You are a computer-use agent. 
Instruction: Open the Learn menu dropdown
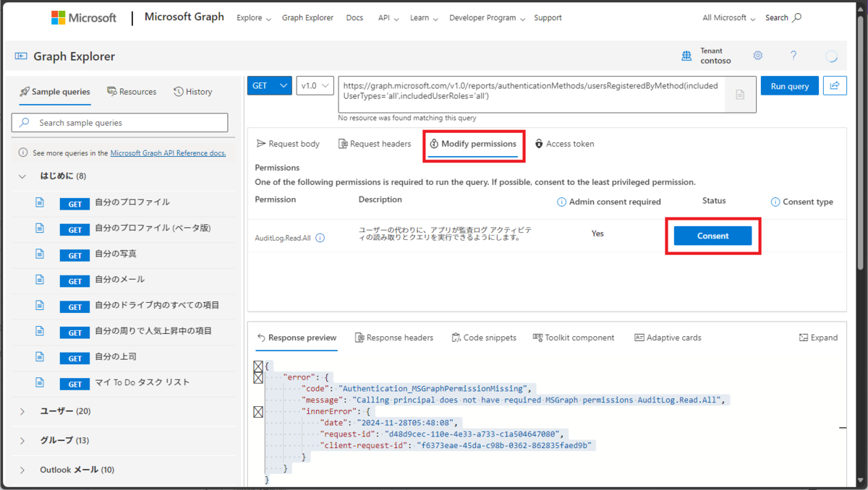point(424,18)
